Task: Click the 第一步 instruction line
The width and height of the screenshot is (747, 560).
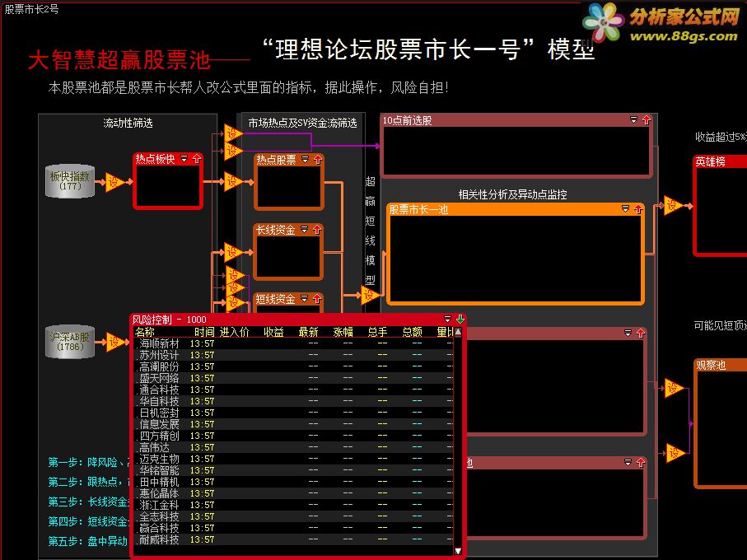Action: pos(88,462)
